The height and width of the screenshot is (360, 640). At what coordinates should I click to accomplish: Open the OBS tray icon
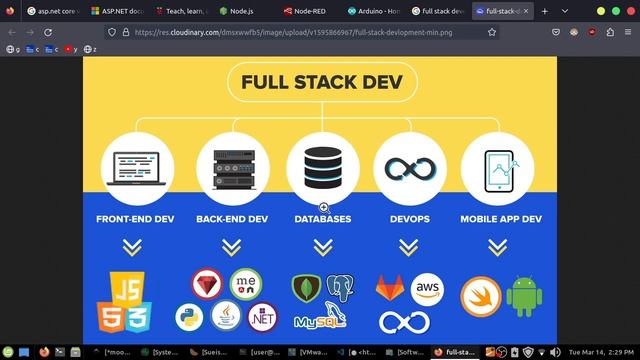pos(502,352)
